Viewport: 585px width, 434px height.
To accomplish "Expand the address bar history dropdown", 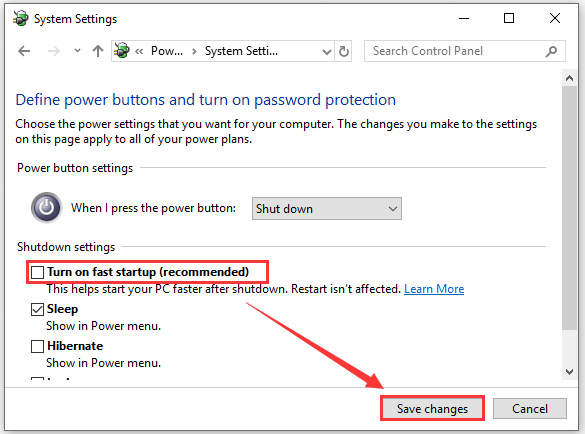I will click(x=326, y=51).
